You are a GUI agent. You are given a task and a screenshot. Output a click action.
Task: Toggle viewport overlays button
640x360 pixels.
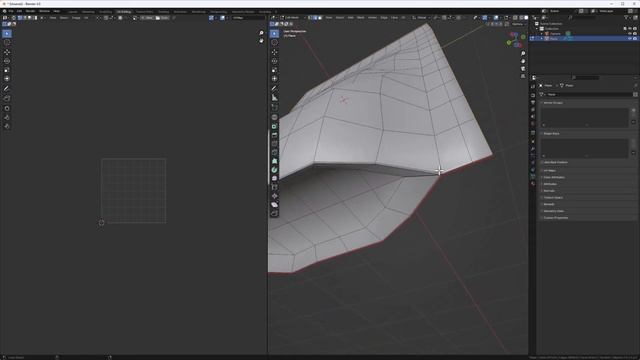(496, 18)
